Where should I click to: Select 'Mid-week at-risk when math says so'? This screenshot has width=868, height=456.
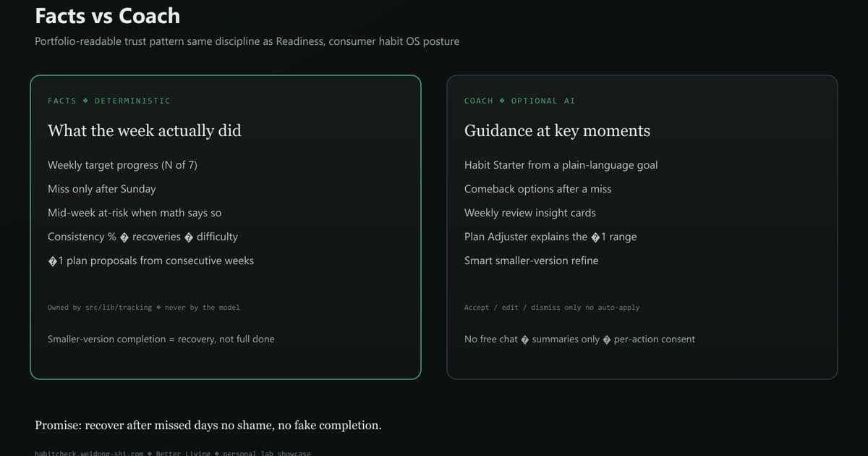pyautogui.click(x=135, y=213)
